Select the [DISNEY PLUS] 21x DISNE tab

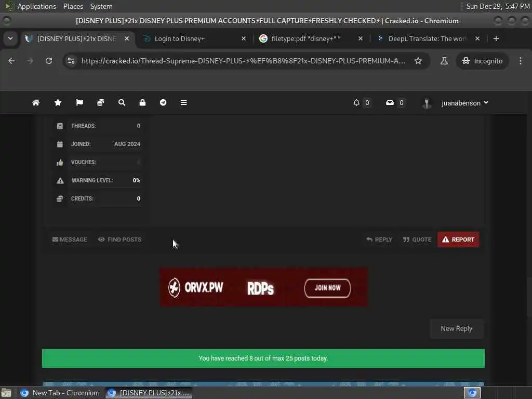(76, 38)
